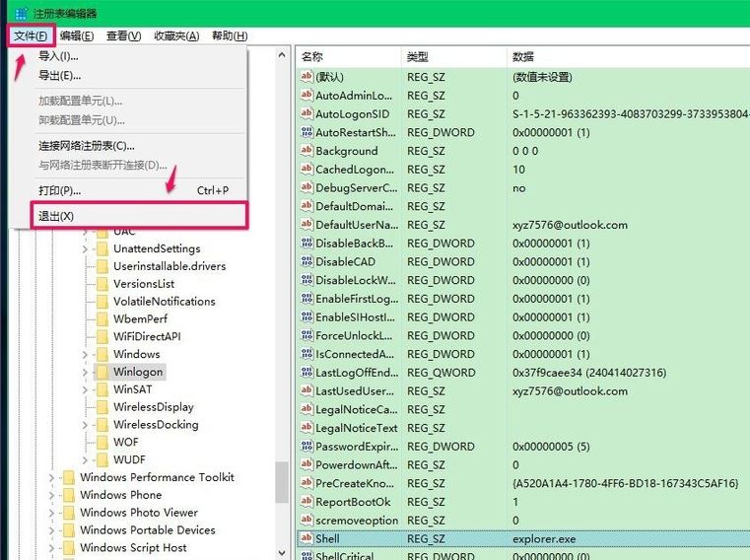Click the (默认) default value icon
The height and width of the screenshot is (560, 750).
[307, 77]
